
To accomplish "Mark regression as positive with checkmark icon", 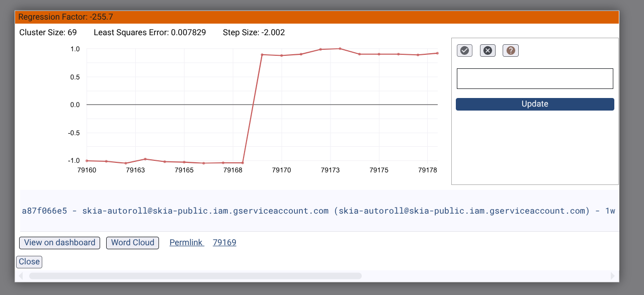I will pyautogui.click(x=464, y=50).
